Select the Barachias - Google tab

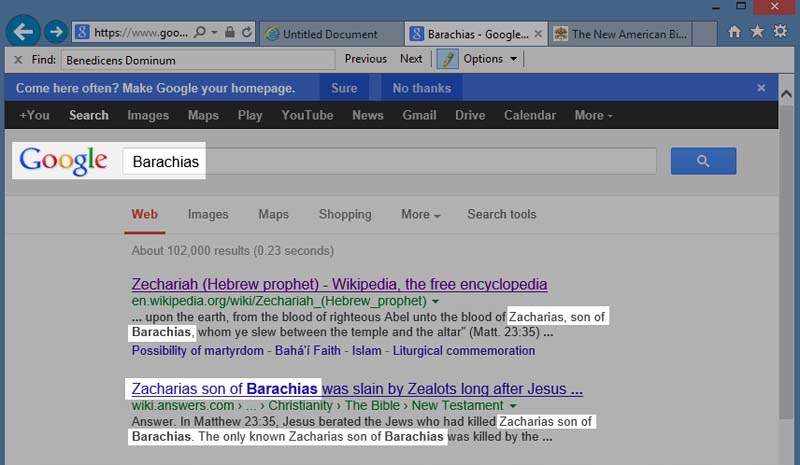(469, 34)
